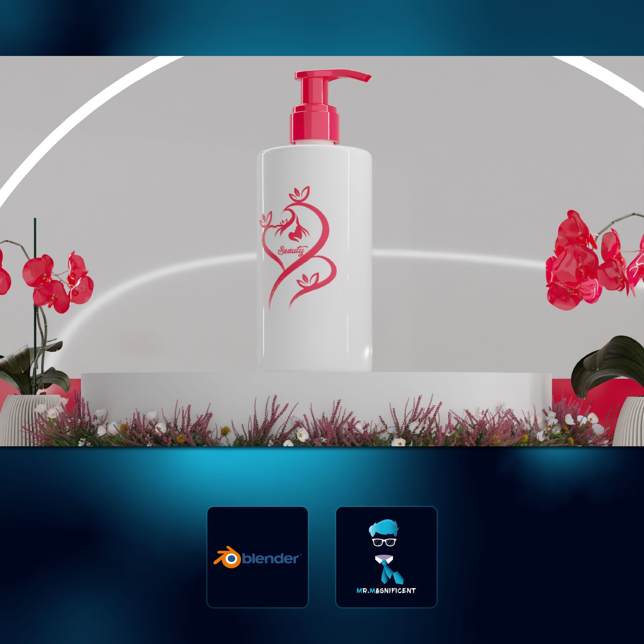Click the "Beauty" script text on the bottle

click(x=291, y=251)
